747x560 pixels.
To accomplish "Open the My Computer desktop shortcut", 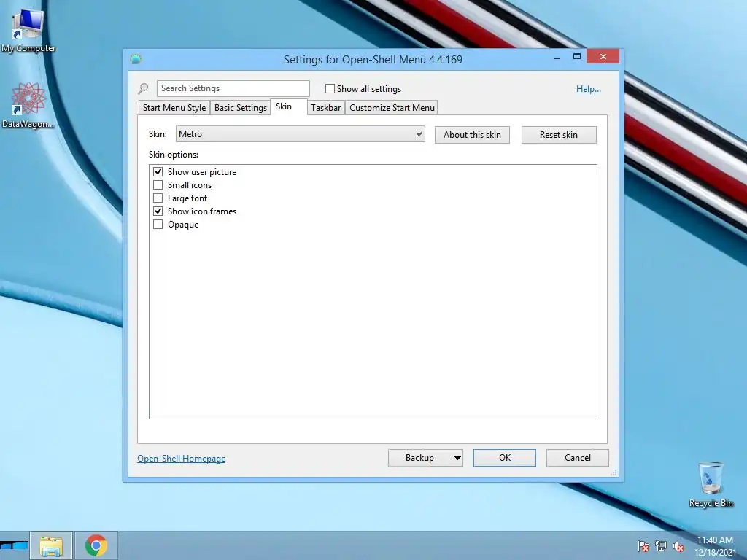I will click(x=28, y=30).
